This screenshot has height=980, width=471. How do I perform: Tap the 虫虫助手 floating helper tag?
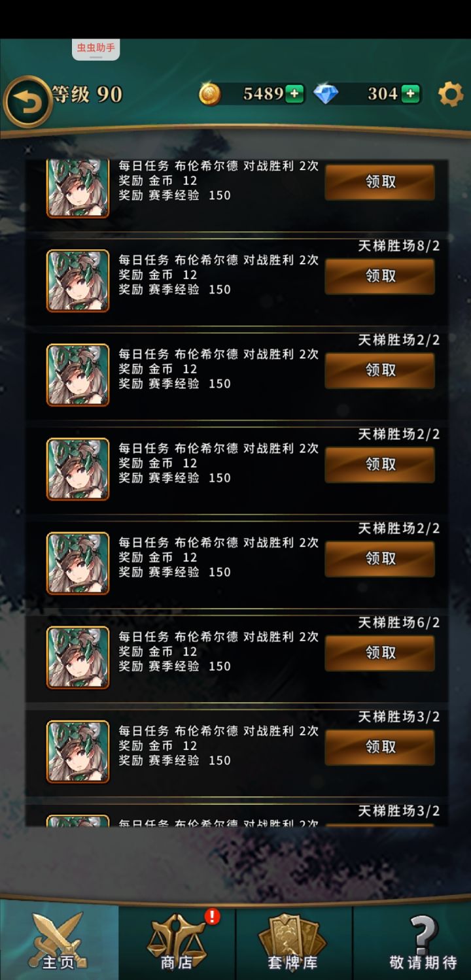(x=96, y=49)
